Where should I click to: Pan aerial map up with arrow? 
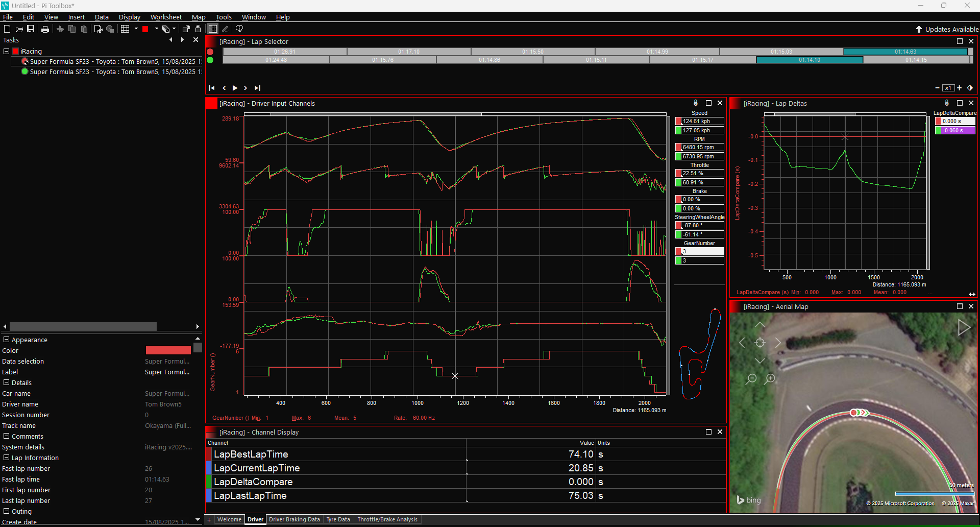coord(760,325)
